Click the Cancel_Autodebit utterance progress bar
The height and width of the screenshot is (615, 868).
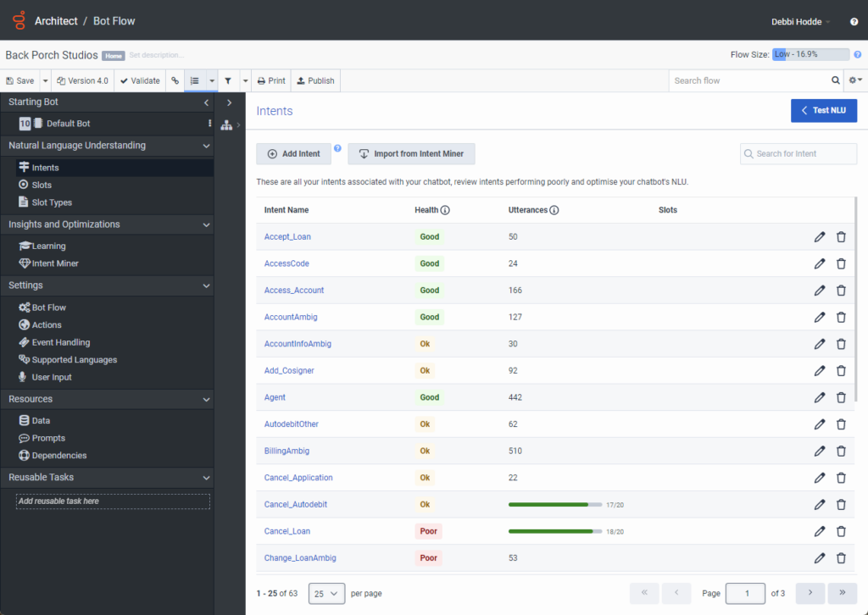point(554,504)
